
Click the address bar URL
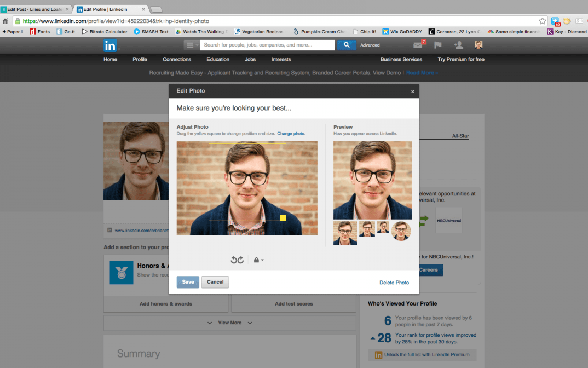click(116, 21)
